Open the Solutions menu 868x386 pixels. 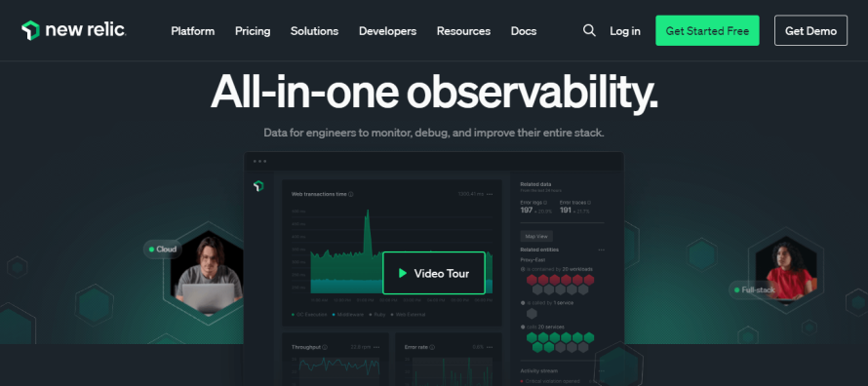314,31
